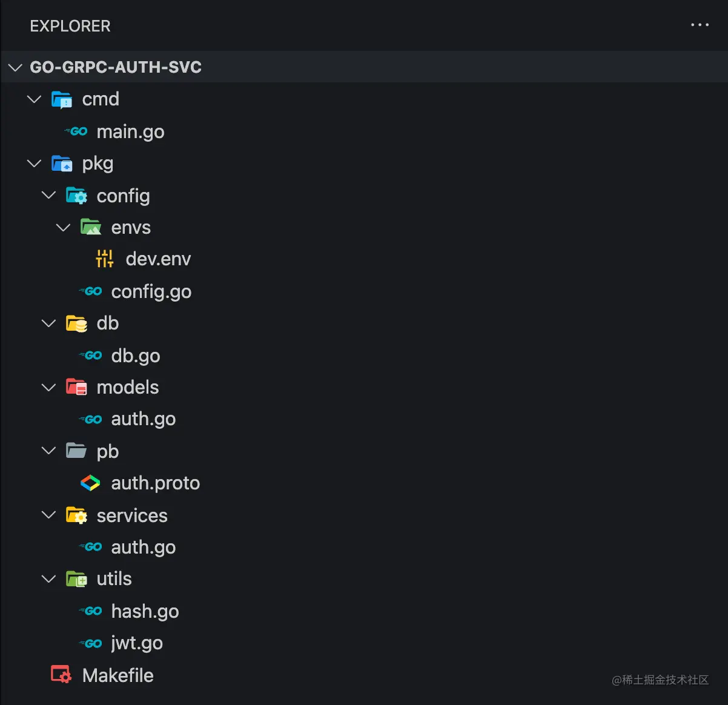Collapse the pb folder chevron
This screenshot has height=705, width=728.
tap(48, 451)
